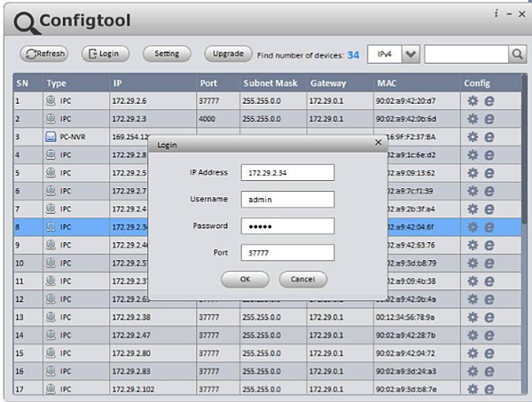
Task: Open web browser icon for row 1
Action: pyautogui.click(x=489, y=101)
